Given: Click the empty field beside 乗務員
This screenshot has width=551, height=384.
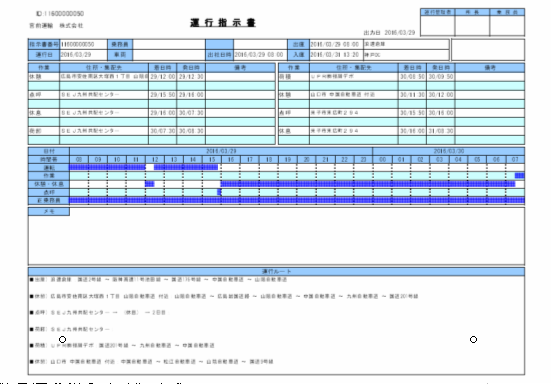Looking at the screenshot, I should click(x=169, y=44).
